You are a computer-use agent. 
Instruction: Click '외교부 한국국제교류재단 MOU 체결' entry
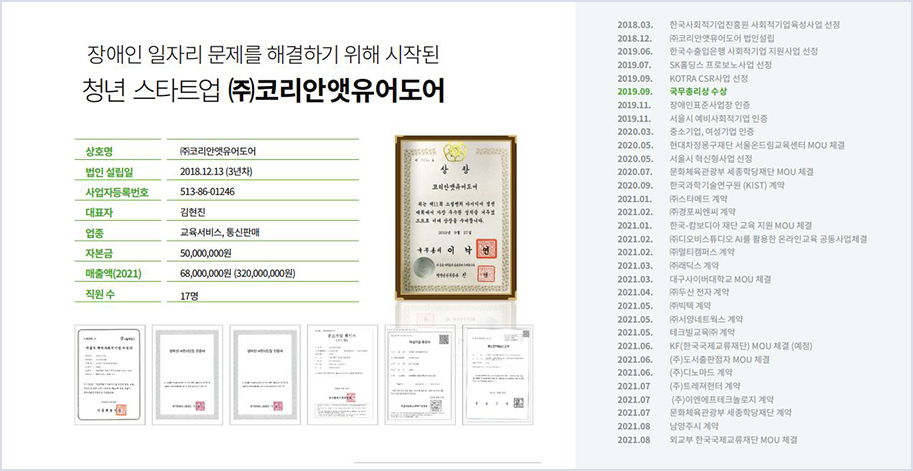point(733,440)
